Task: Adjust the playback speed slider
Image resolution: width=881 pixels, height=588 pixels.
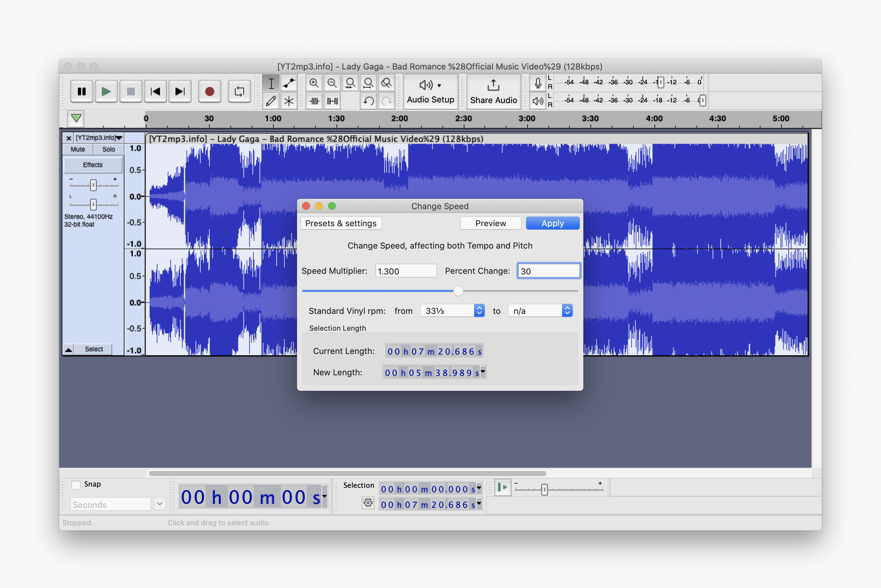Action: (544, 489)
